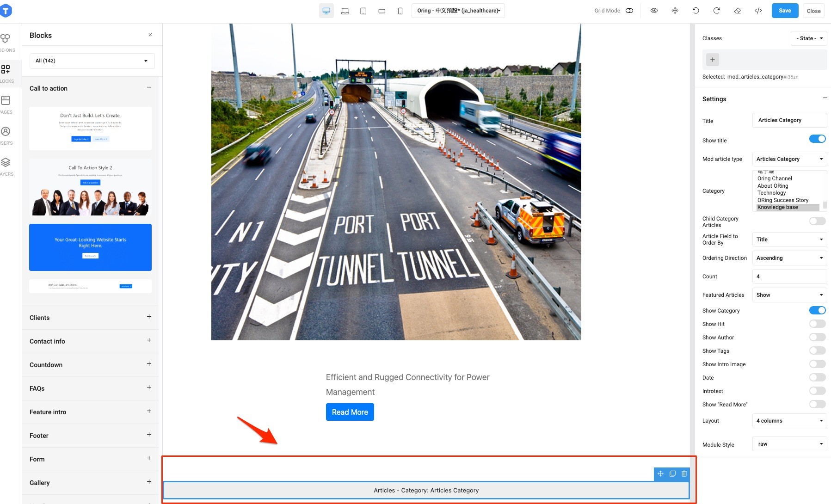This screenshot has height=504, width=831.
Task: Expand the Contact info block category
Action: pyautogui.click(x=149, y=340)
